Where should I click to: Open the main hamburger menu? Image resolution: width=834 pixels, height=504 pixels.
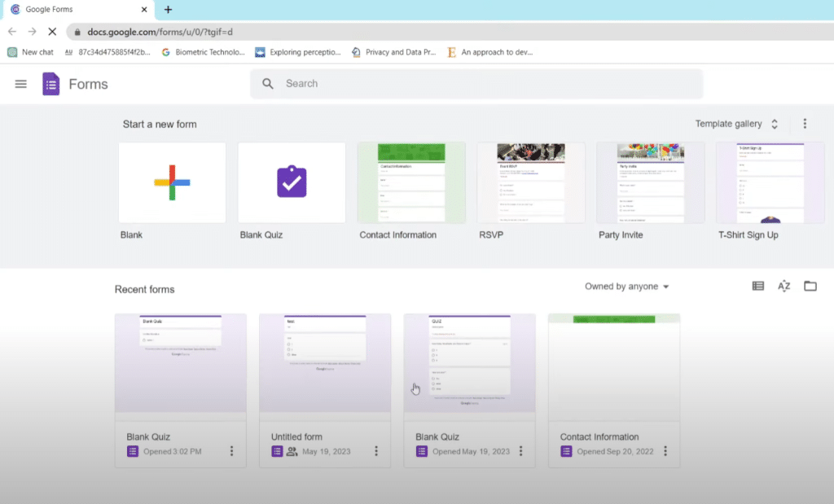pos(20,84)
